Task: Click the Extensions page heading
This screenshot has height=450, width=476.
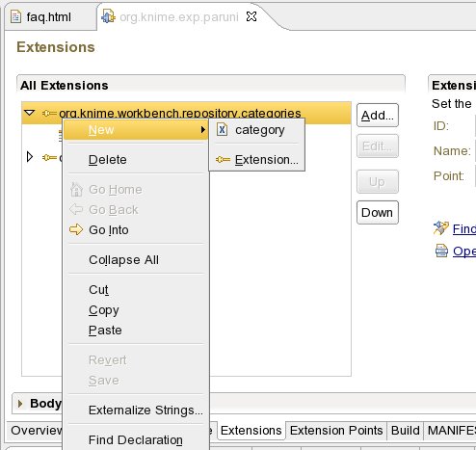Action: (56, 47)
